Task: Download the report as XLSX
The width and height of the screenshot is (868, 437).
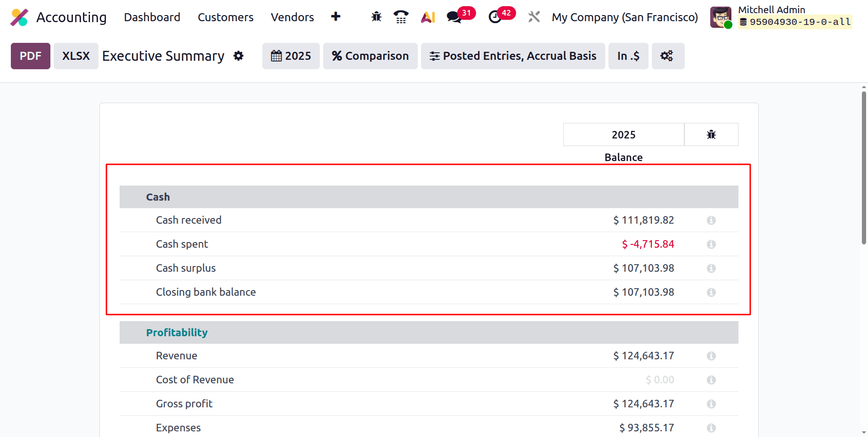Action: (x=75, y=56)
